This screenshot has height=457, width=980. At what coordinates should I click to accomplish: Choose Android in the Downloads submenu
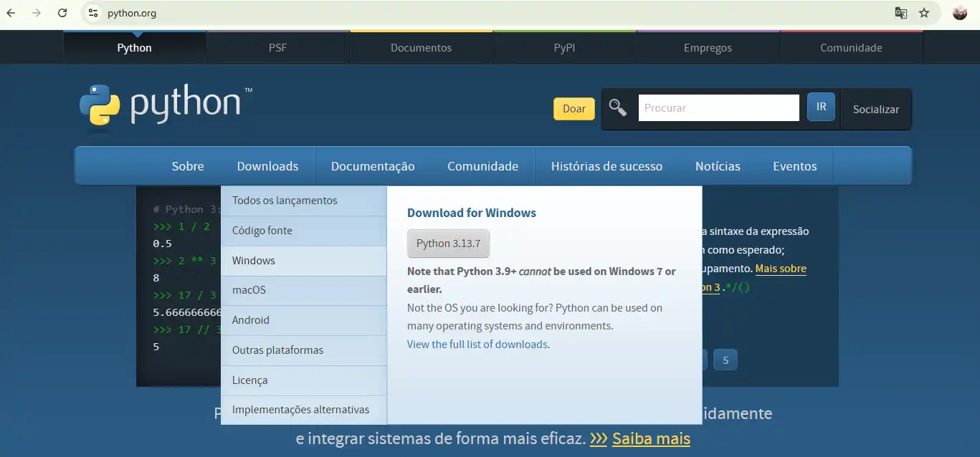click(304, 320)
